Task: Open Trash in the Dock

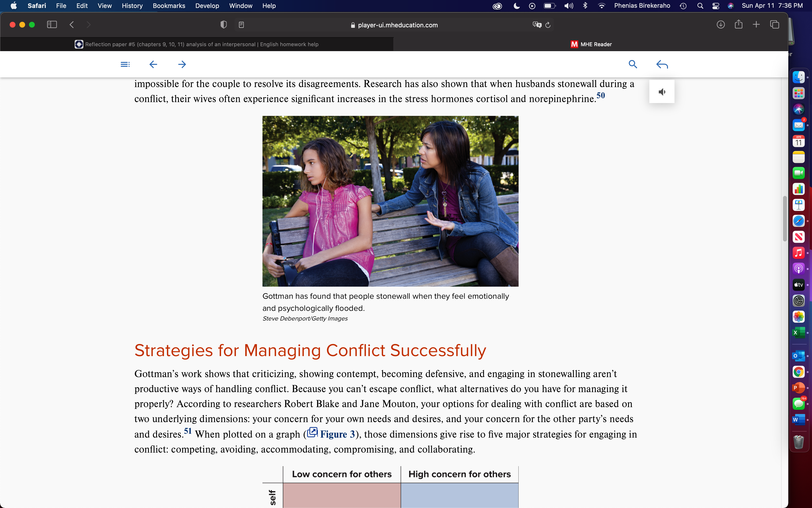Action: tap(798, 442)
